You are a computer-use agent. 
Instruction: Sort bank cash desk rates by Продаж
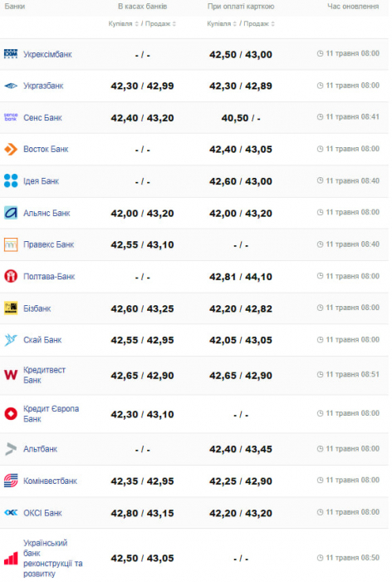point(160,24)
